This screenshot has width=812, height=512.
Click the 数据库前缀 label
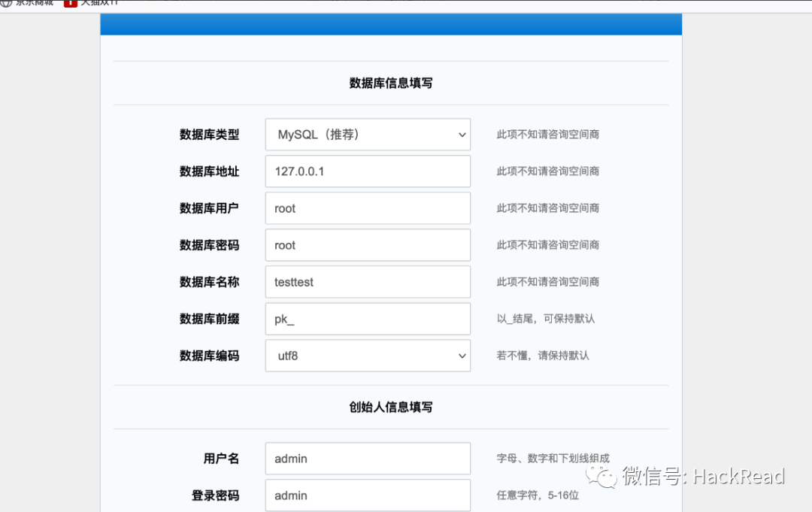(x=209, y=319)
